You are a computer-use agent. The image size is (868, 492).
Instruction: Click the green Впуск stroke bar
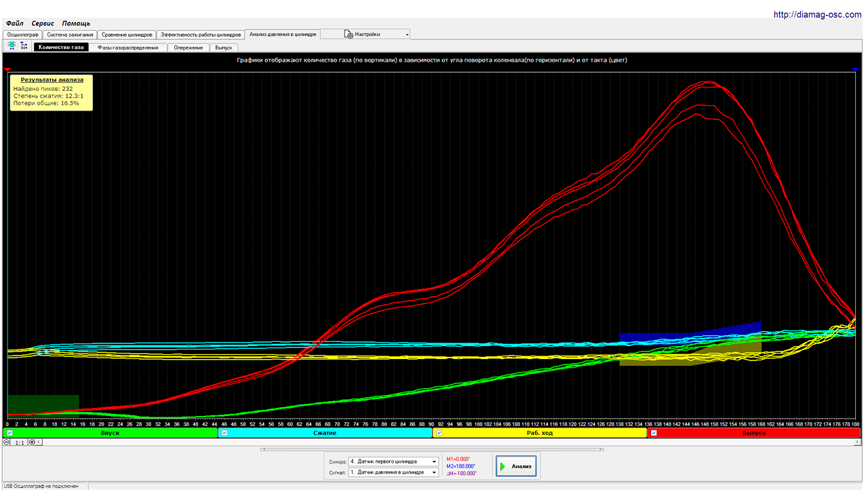tap(111, 432)
